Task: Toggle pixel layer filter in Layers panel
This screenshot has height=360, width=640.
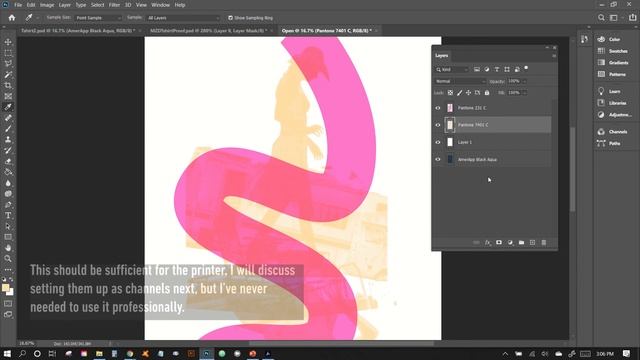Action: click(477, 69)
